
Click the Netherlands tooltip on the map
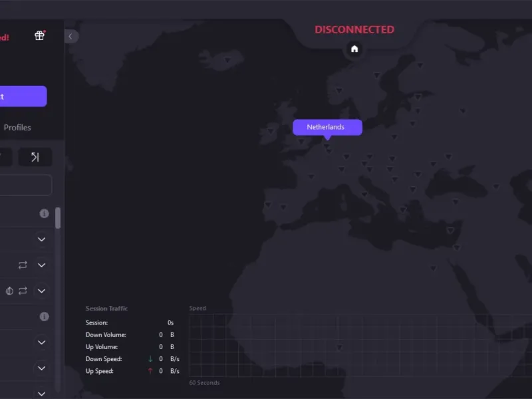pyautogui.click(x=327, y=127)
